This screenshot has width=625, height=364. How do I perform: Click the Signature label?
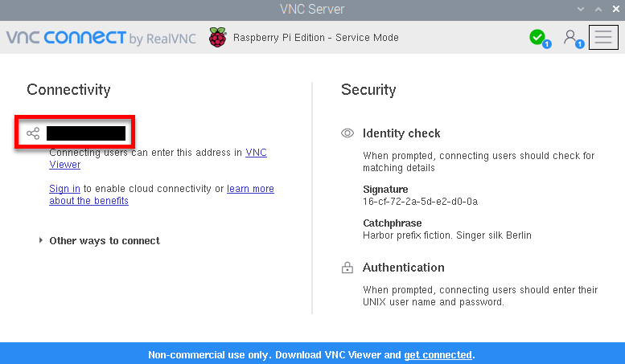point(385,189)
